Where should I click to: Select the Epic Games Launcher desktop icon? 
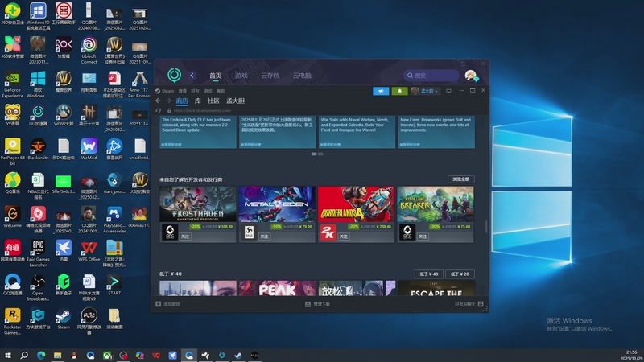38,253
